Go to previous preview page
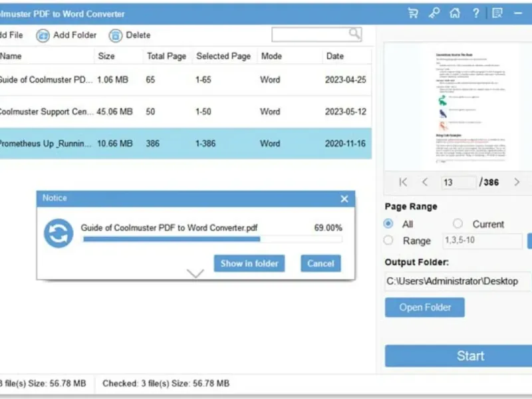The width and height of the screenshot is (532, 399). coord(425,182)
